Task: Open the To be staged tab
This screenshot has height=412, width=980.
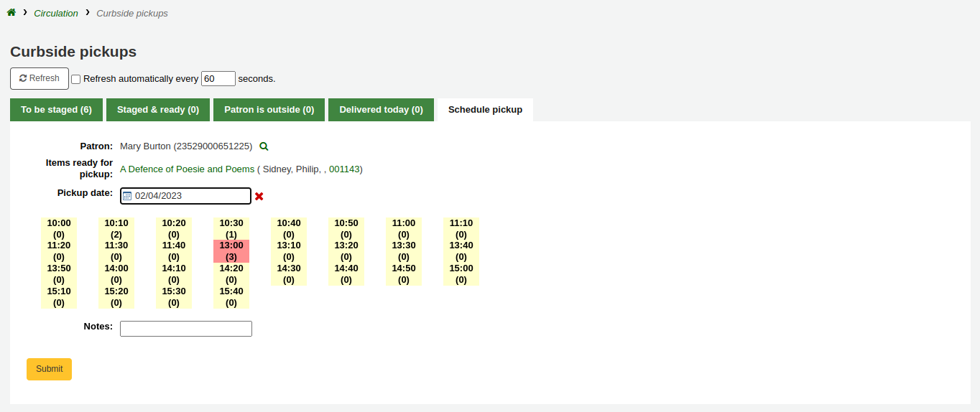Action: (56, 110)
